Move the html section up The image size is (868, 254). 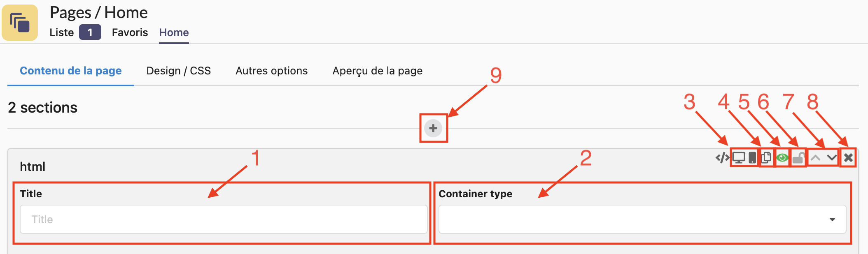coord(815,158)
